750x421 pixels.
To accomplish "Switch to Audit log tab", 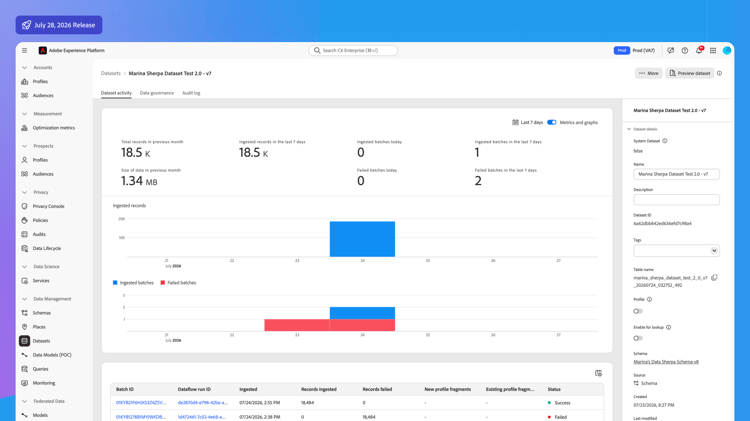I will click(191, 93).
